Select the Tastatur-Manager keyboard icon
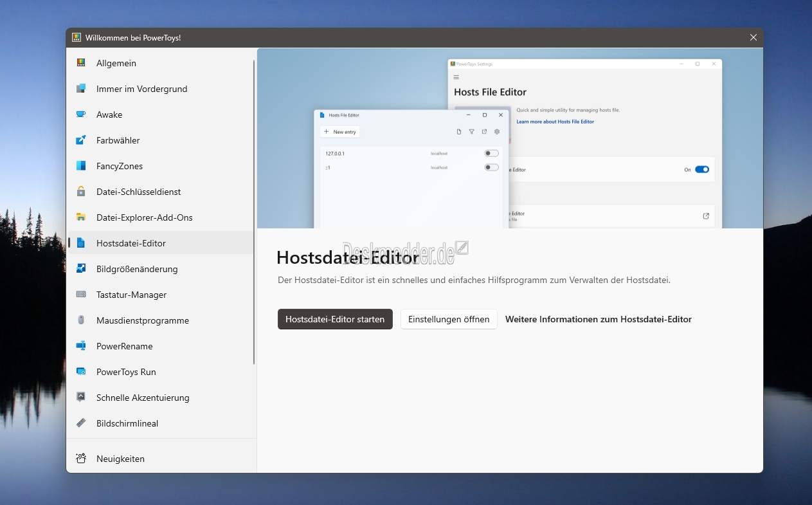Viewport: 812px width, 505px height. [x=81, y=295]
